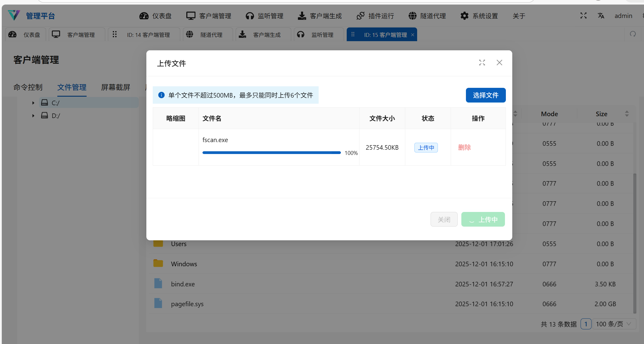644x344 pixels.
Task: Sort by the Size column arrows
Action: (x=627, y=114)
